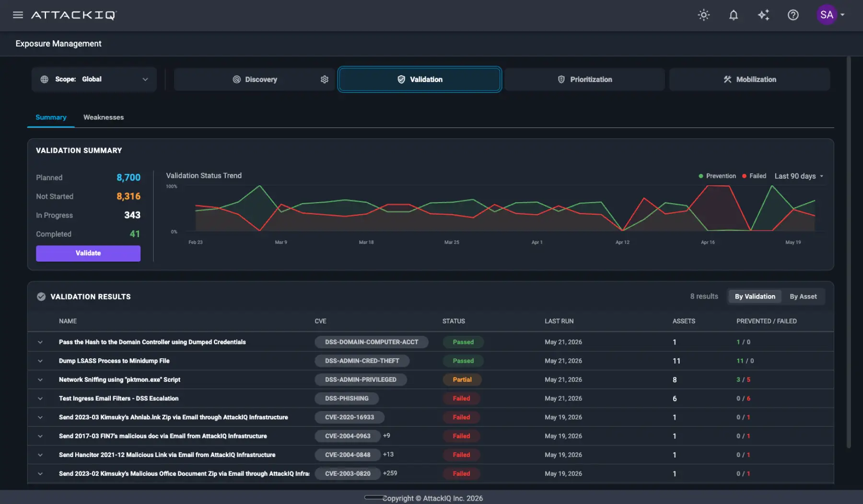Open the Discovery settings gear
The height and width of the screenshot is (504, 863).
coord(325,80)
